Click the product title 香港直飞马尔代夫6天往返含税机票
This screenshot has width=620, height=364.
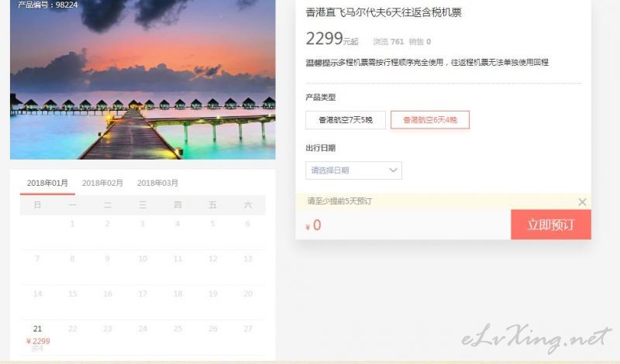click(383, 12)
